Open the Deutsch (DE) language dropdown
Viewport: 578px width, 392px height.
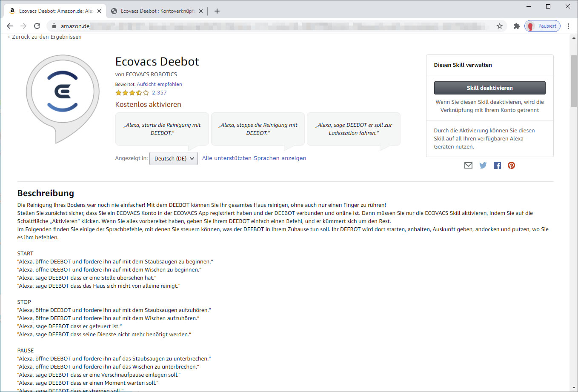(174, 158)
